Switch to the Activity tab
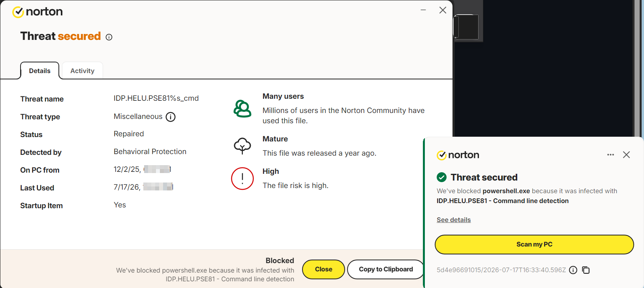644x288 pixels. point(83,71)
